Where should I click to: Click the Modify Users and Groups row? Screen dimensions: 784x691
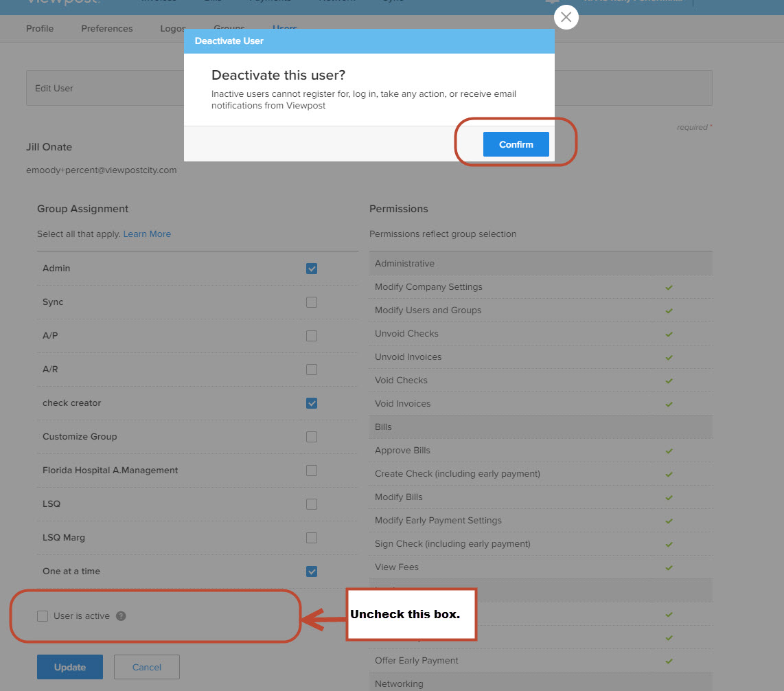[x=541, y=310]
